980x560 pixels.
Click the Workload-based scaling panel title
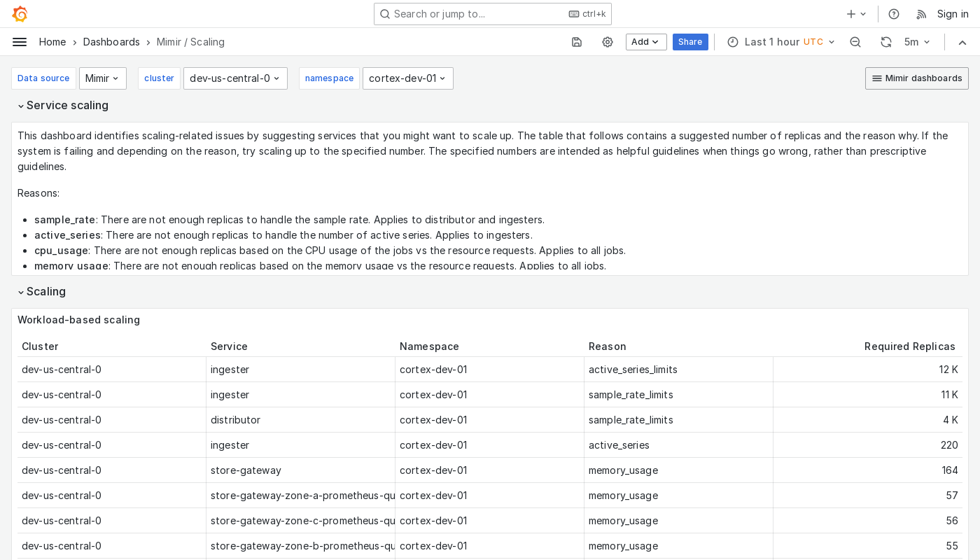click(78, 320)
